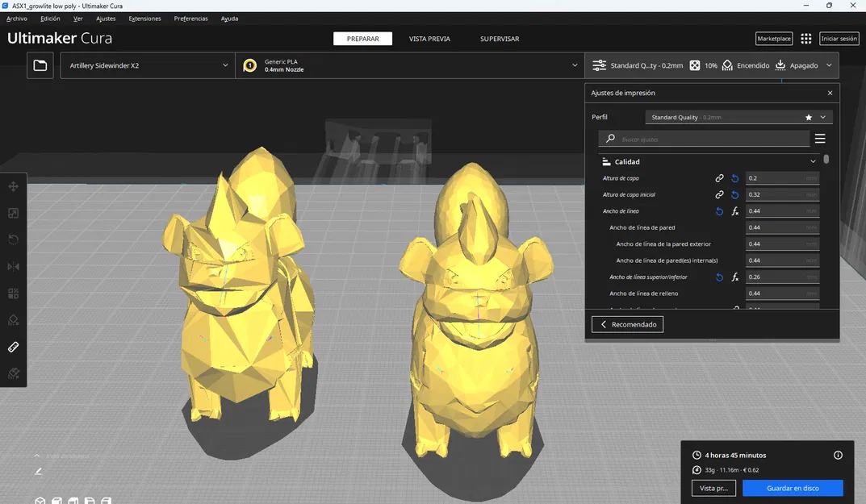866x504 pixels.
Task: Select the Rotate tool
Action: 13,239
